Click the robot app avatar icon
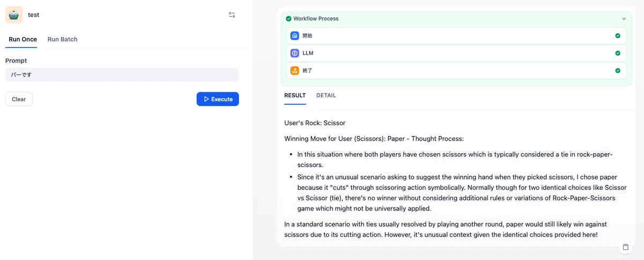 coord(14,15)
